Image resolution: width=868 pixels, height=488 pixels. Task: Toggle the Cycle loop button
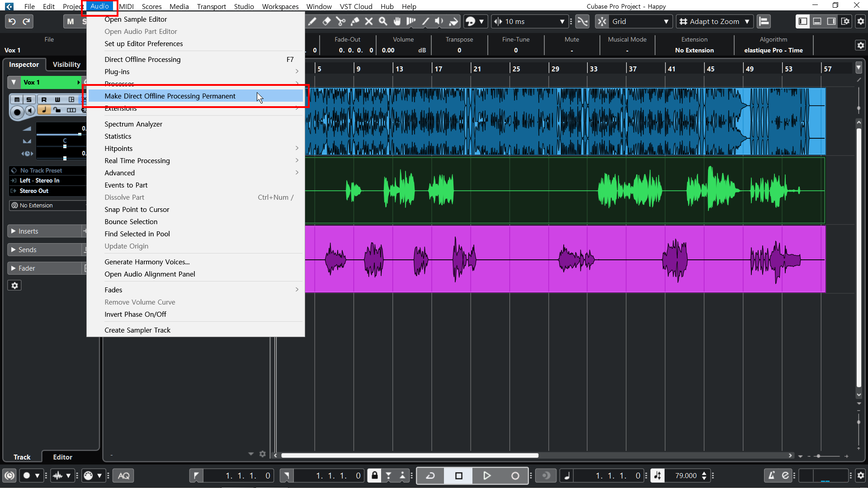430,475
